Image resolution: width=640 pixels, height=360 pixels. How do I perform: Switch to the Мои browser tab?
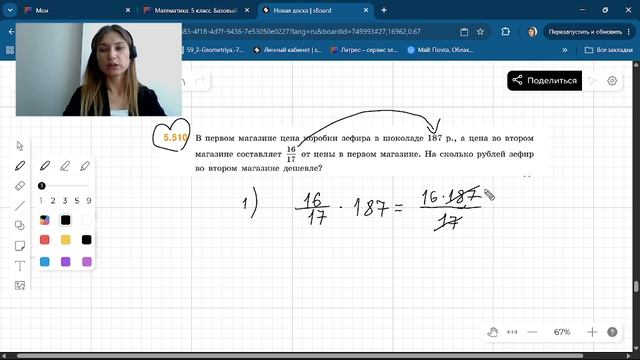(x=78, y=10)
